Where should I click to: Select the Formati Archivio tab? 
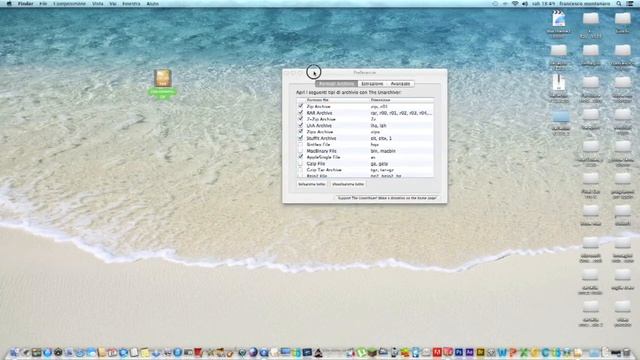tap(336, 84)
